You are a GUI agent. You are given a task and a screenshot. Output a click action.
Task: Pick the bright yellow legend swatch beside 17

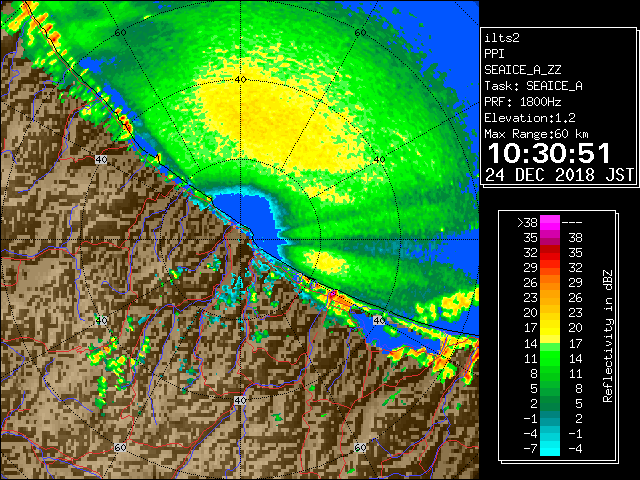tap(550, 329)
